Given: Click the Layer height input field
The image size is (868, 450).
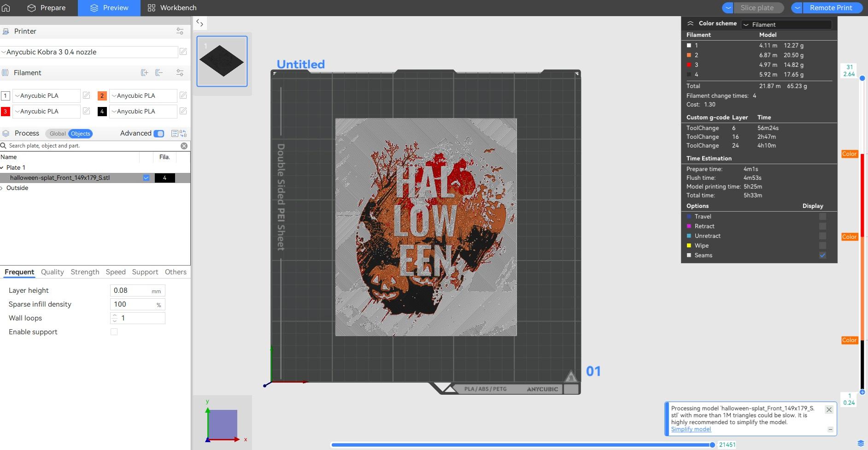Looking at the screenshot, I should 137,290.
